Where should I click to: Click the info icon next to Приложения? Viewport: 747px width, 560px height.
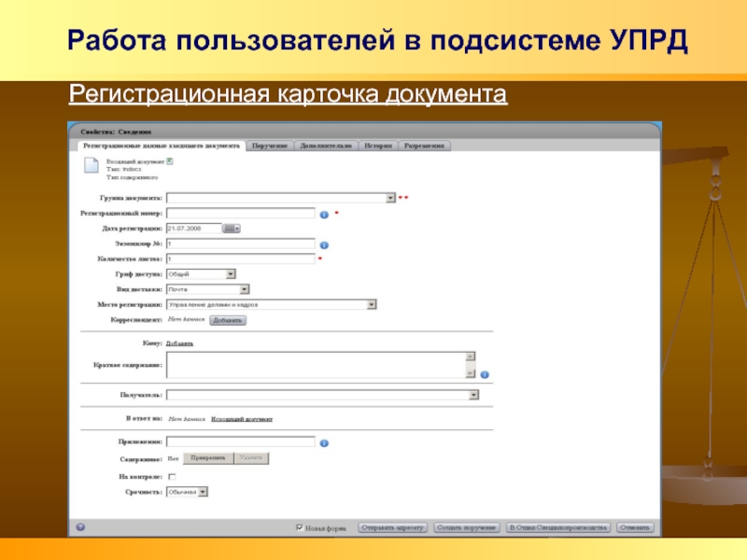(x=324, y=443)
